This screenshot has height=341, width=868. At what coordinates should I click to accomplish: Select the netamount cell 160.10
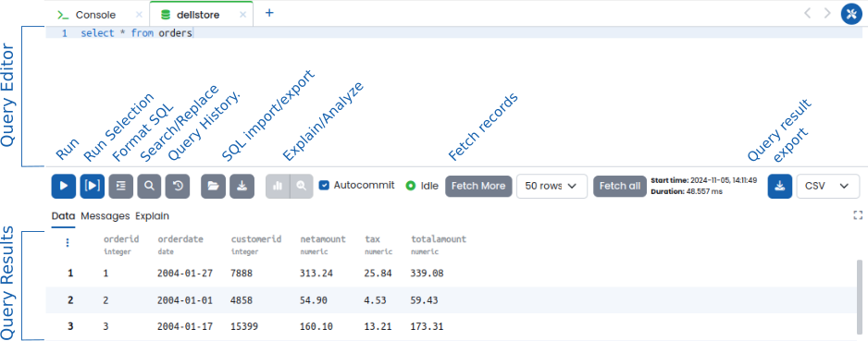click(316, 326)
